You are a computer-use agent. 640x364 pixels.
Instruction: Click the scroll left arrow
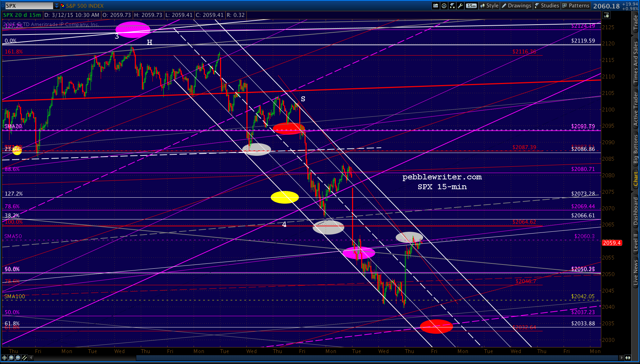(x=31, y=358)
